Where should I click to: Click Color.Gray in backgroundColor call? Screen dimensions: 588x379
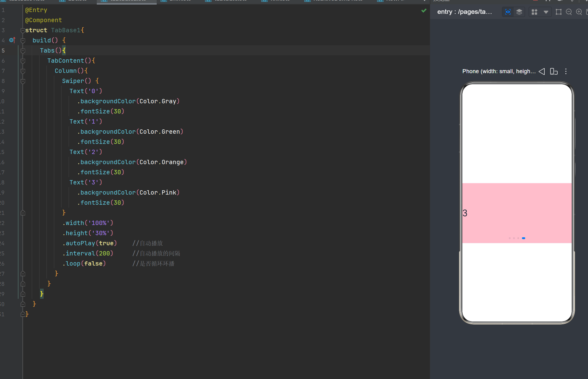point(158,101)
